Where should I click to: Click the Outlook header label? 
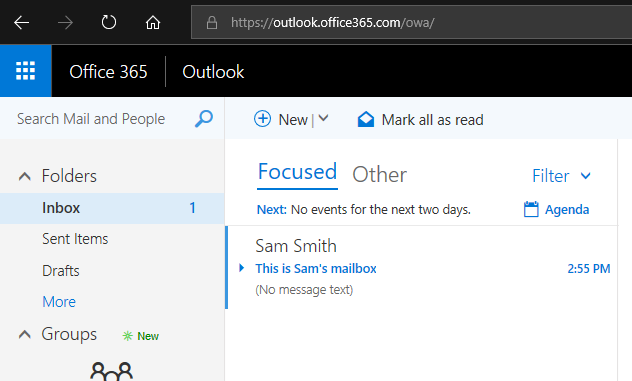click(x=213, y=72)
